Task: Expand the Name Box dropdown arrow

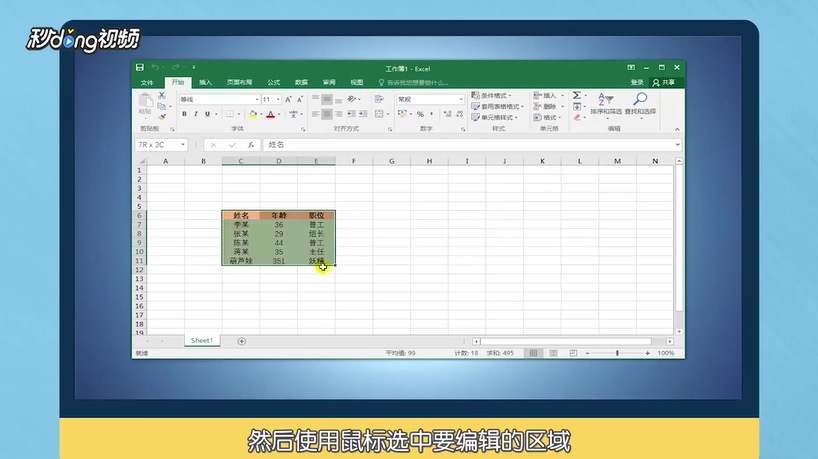Action: [183, 144]
